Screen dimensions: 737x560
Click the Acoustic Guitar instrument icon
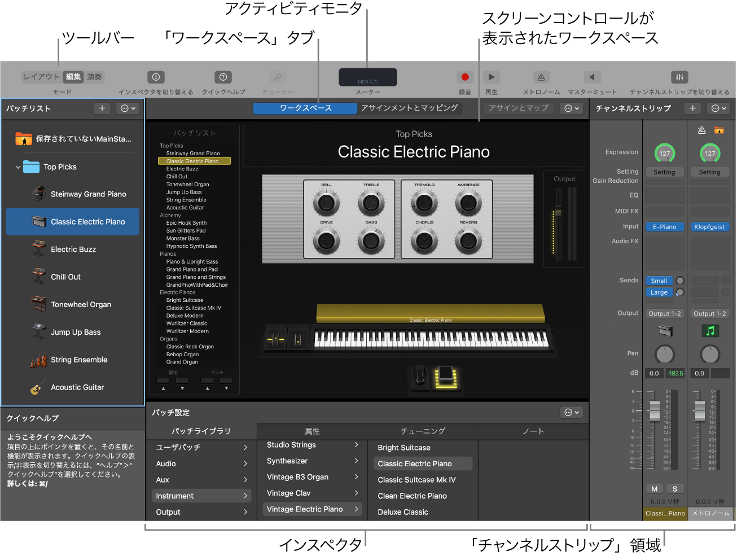pos(40,387)
